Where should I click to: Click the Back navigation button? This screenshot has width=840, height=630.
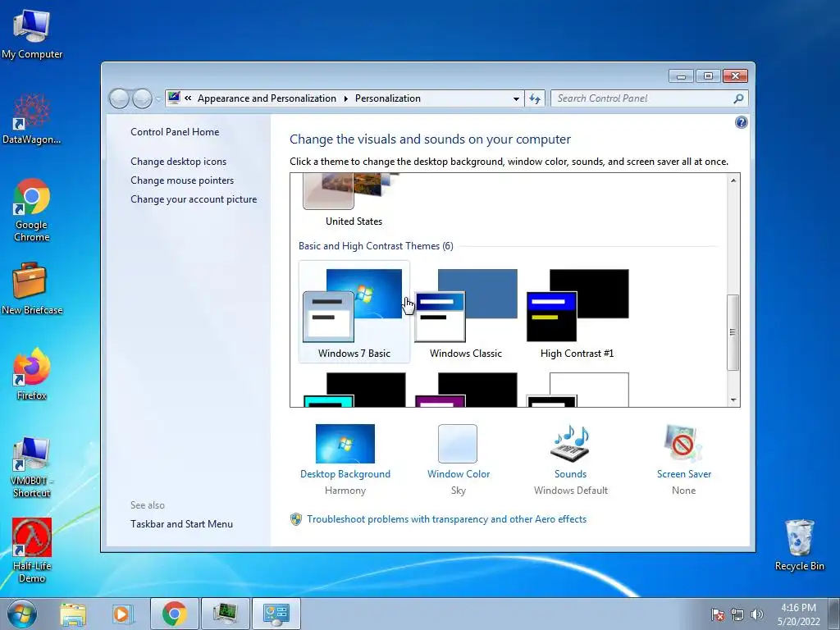coord(119,98)
